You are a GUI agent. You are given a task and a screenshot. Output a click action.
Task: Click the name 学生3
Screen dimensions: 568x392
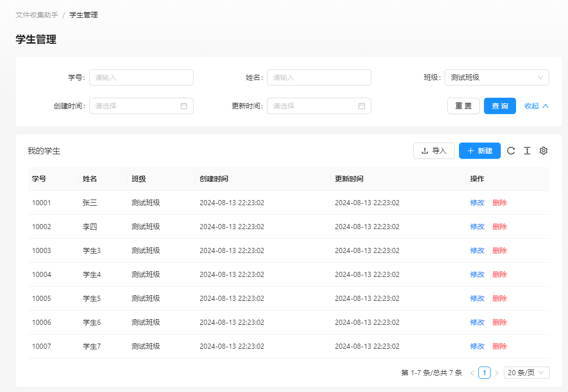click(92, 250)
